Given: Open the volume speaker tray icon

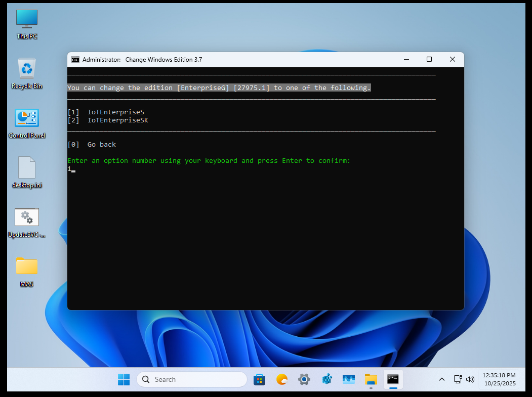Looking at the screenshot, I should click(470, 379).
